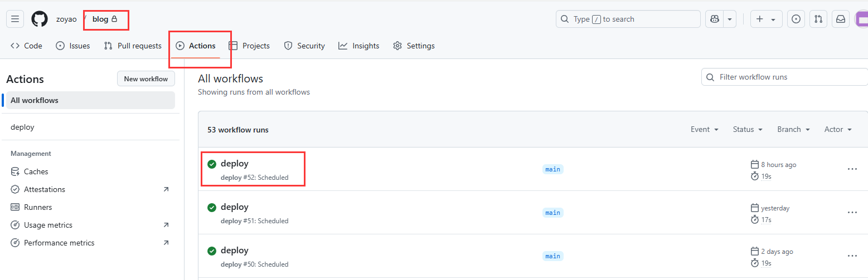Open the pull requests header icon
Viewport: 868px width, 280px height.
pos(818,19)
